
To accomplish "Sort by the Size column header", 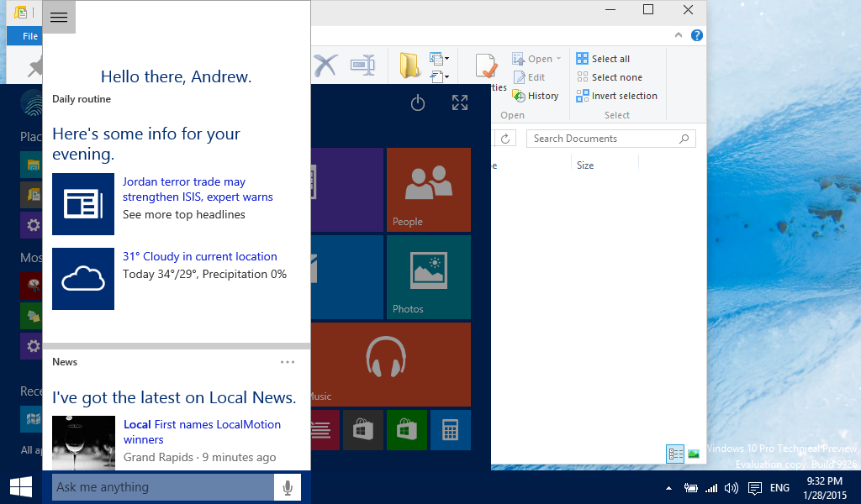I will pos(585,165).
